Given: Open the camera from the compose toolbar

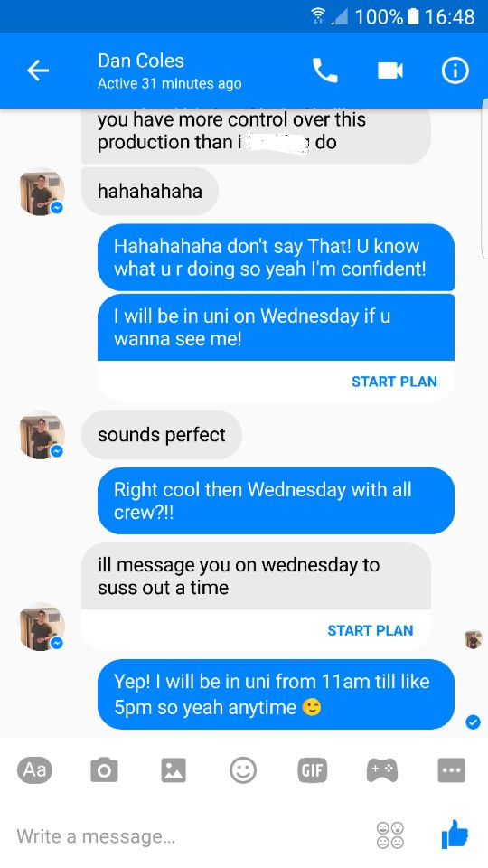Looking at the screenshot, I should point(104,769).
